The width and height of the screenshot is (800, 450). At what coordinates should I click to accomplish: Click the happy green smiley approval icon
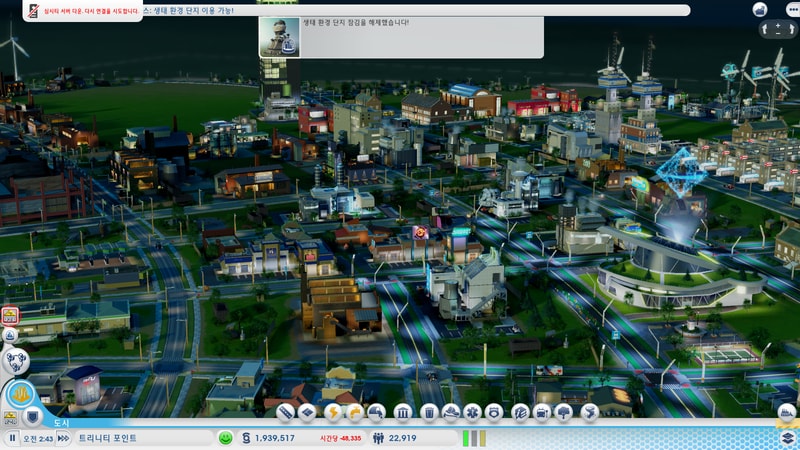(225, 438)
